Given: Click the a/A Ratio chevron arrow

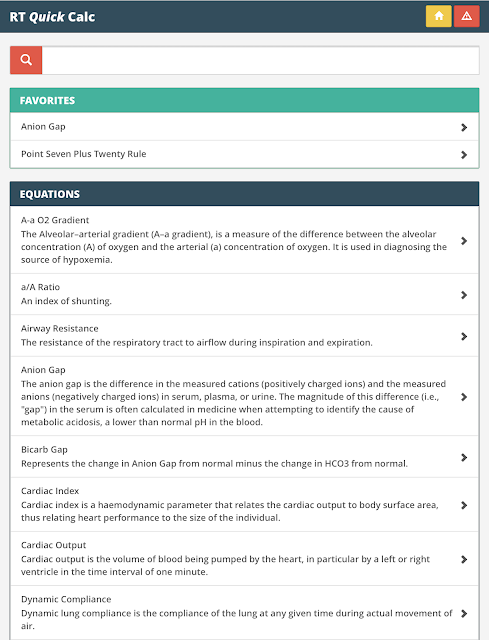Looking at the screenshot, I should click(464, 295).
